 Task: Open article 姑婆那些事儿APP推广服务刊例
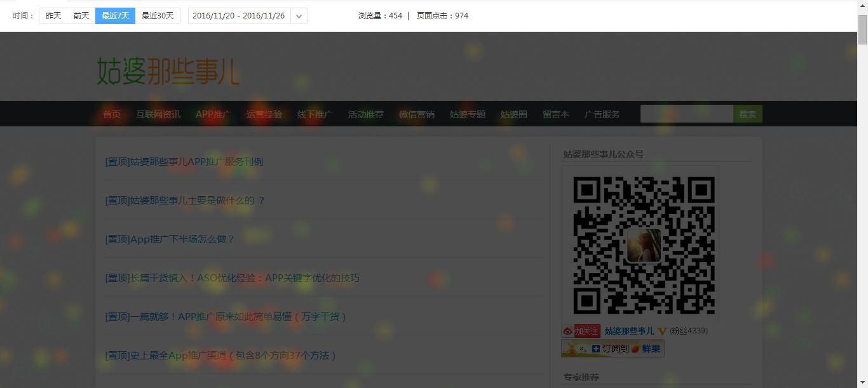[x=184, y=161]
